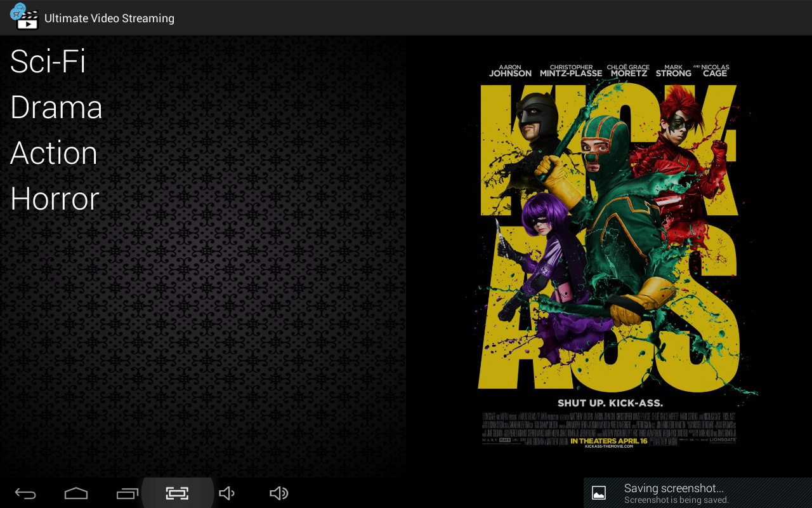Lower volume with the volume down icon

coord(226,493)
